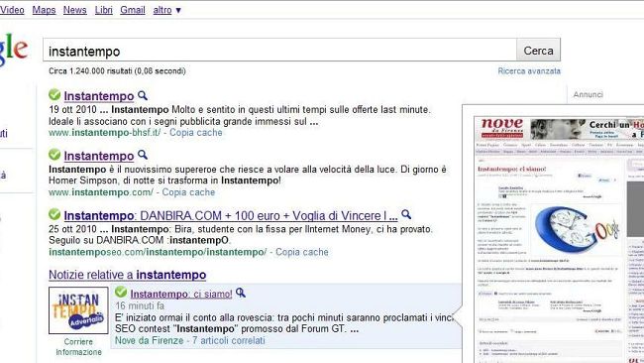Click the 'www.instantempo-bhsf.it/' green URL

point(105,133)
